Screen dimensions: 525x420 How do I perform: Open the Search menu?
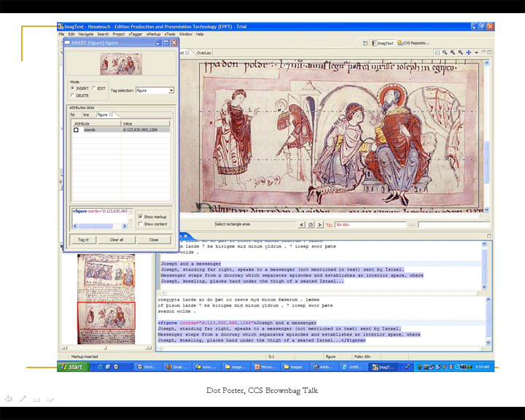pos(103,34)
